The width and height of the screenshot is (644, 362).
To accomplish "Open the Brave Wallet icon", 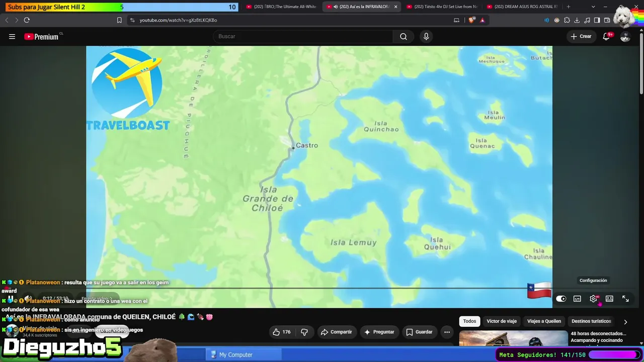I will point(607,20).
